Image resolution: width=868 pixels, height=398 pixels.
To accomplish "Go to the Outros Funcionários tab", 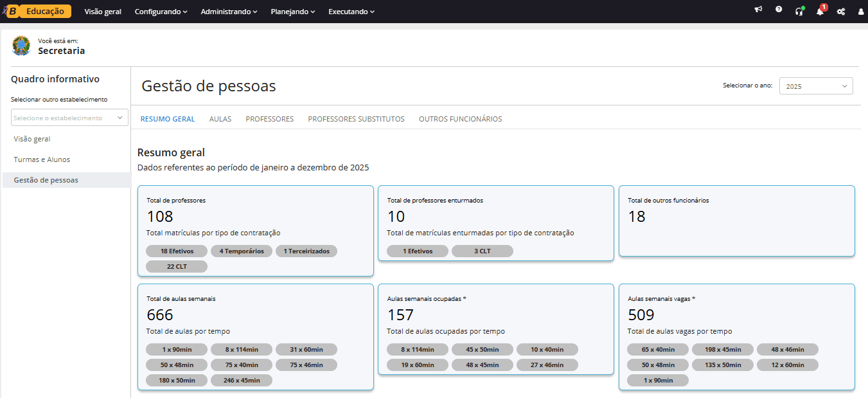I will [460, 119].
